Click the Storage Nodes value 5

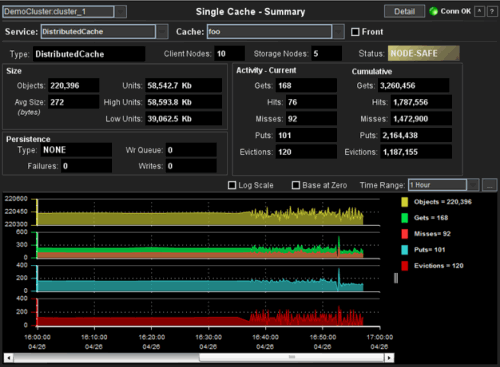point(326,54)
